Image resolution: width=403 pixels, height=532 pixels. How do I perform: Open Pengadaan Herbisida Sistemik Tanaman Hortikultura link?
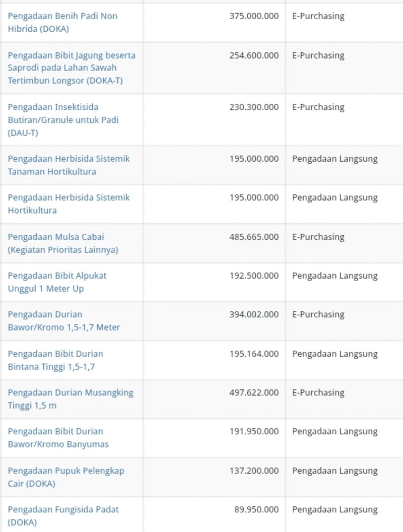click(69, 165)
